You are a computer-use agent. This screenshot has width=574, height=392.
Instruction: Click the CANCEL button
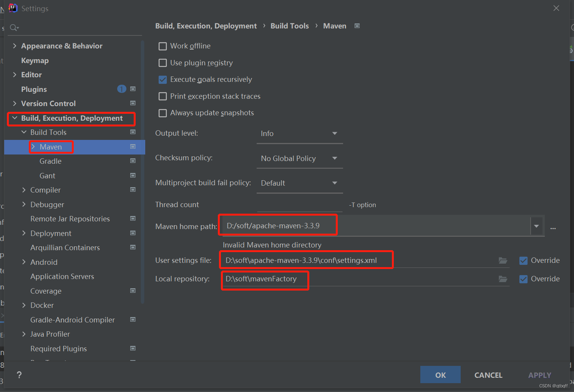488,375
